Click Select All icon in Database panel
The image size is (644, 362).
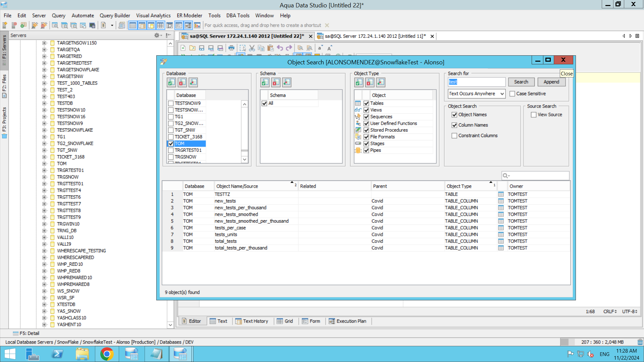pyautogui.click(x=171, y=82)
